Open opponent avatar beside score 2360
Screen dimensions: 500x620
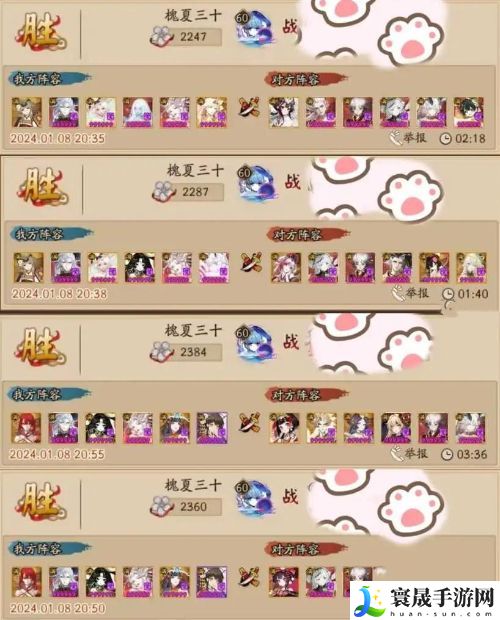[x=253, y=498]
